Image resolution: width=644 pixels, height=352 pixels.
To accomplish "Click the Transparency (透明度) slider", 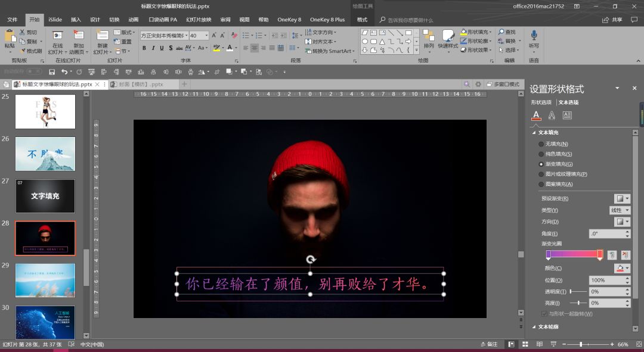I will point(578,292).
